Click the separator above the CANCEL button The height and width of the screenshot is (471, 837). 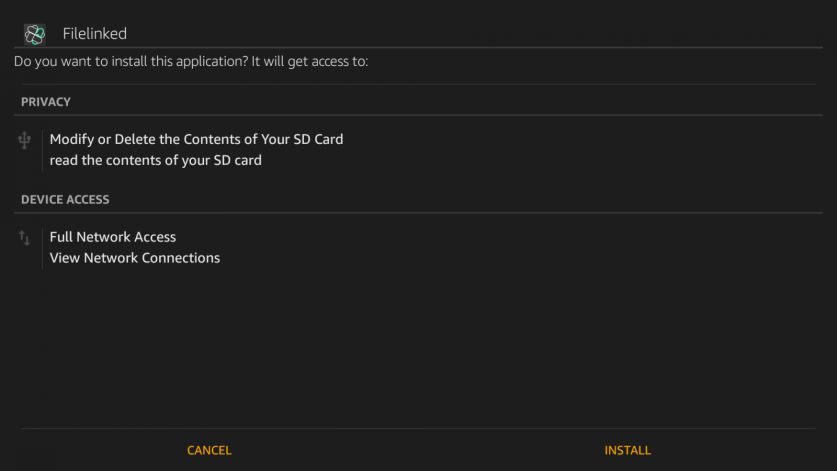(x=418, y=429)
